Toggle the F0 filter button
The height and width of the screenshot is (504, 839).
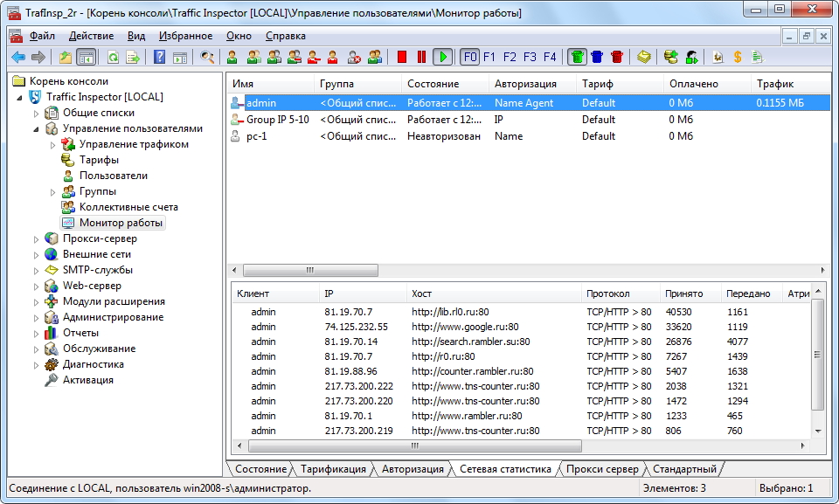click(470, 57)
